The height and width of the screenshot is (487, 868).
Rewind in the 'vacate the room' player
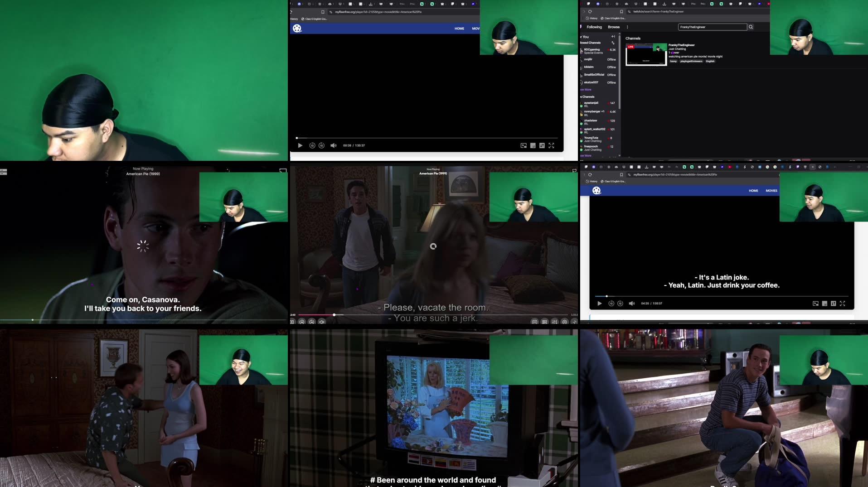coord(302,322)
